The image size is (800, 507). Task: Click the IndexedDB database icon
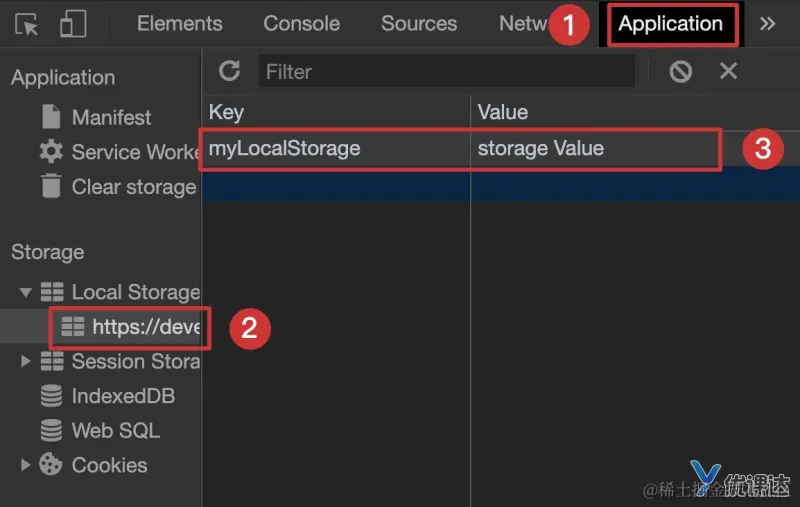51,396
